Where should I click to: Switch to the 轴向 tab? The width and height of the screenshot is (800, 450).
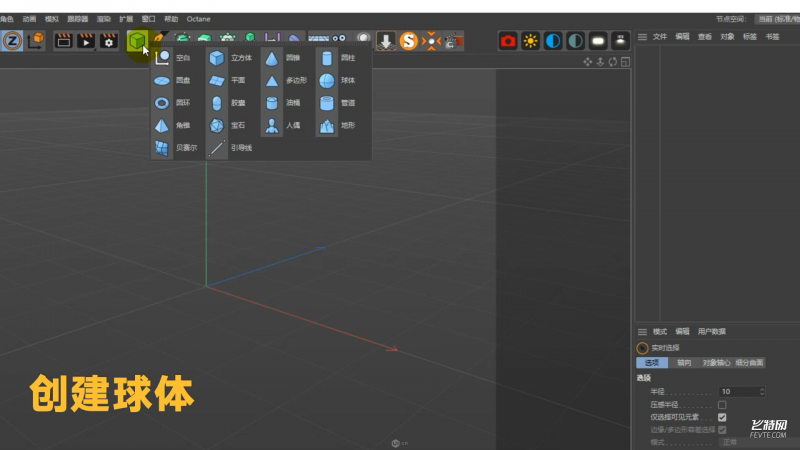tap(684, 363)
